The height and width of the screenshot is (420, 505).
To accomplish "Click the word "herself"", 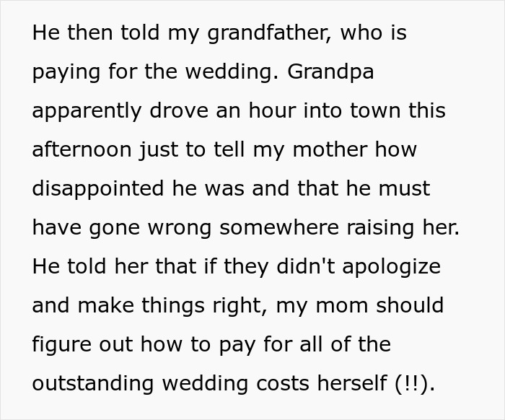I will 352,383.
